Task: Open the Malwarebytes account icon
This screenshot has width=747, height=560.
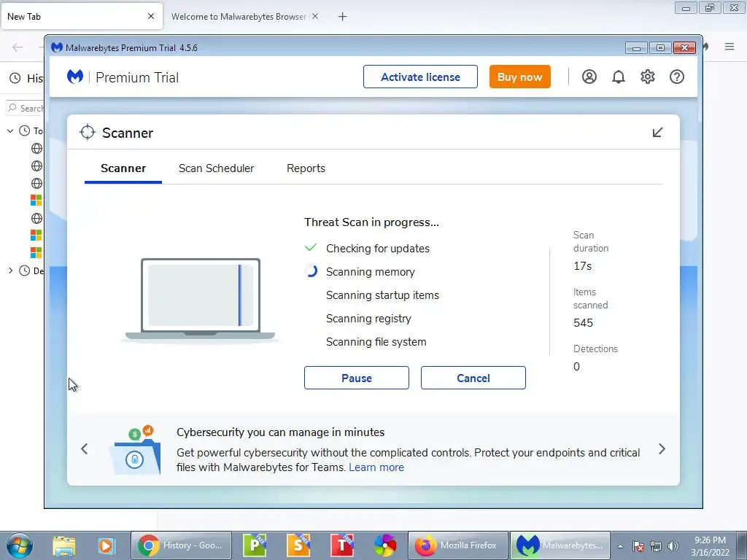Action: [x=589, y=77]
